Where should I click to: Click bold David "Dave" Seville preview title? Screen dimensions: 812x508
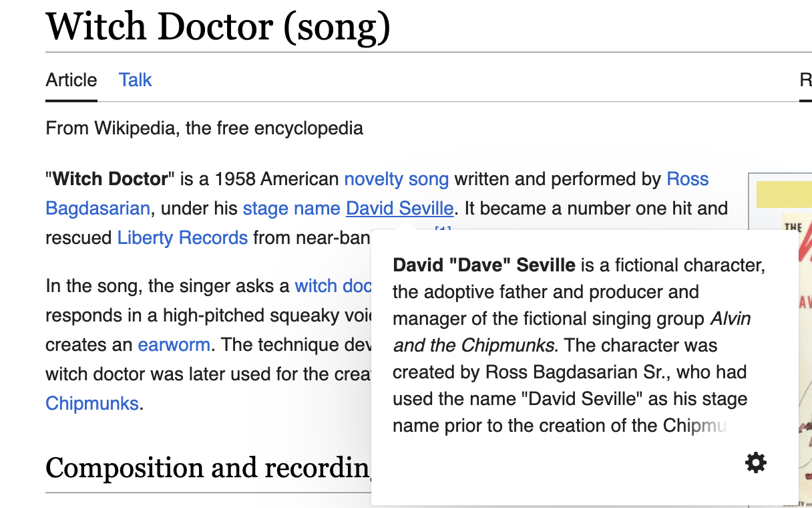point(484,265)
